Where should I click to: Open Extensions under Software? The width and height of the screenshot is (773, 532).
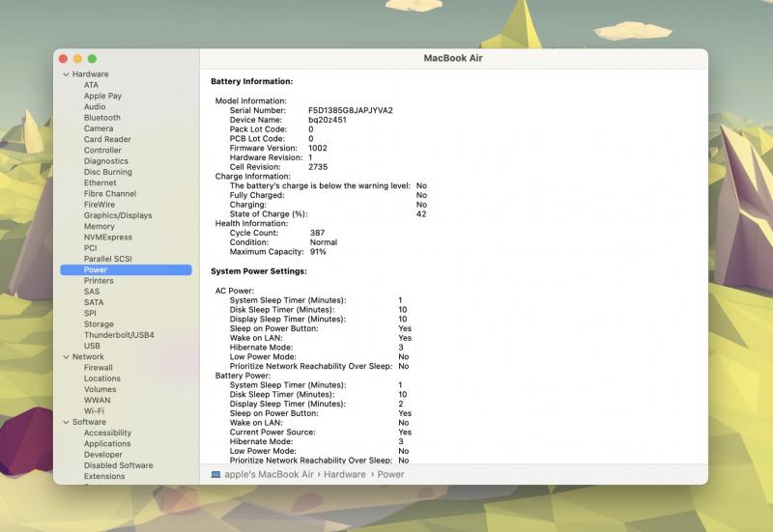(x=104, y=476)
